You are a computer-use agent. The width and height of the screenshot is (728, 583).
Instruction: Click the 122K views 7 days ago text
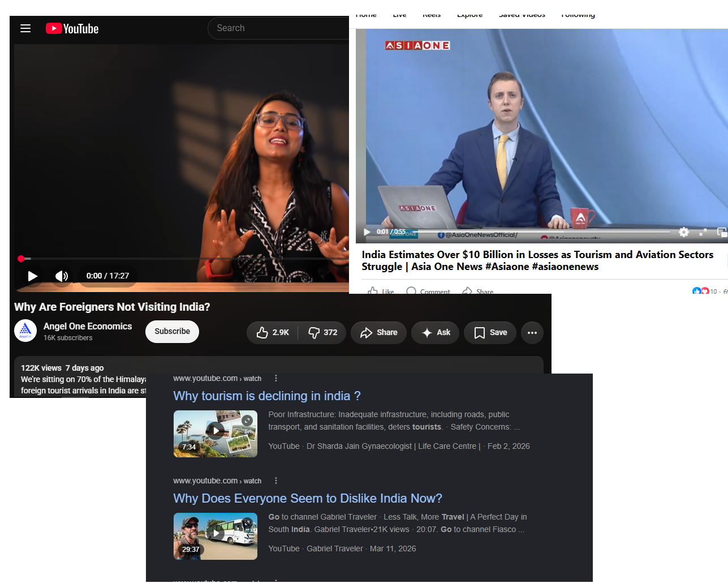tap(62, 368)
